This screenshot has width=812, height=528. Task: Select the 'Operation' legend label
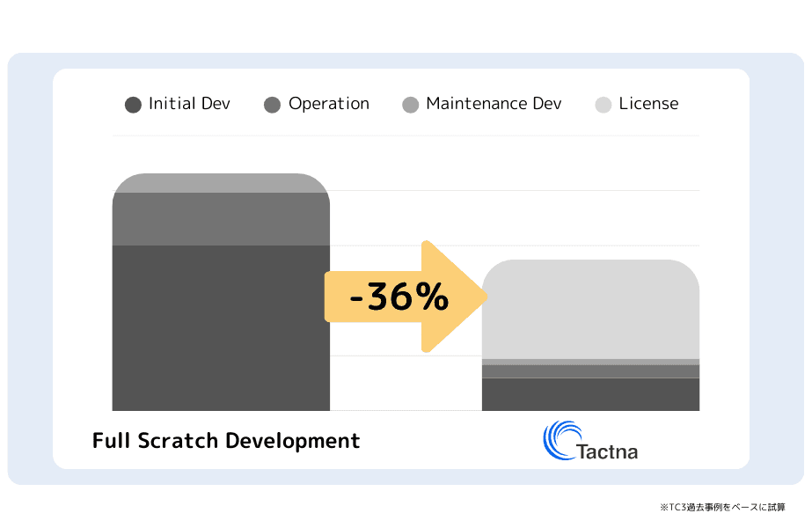click(x=329, y=104)
